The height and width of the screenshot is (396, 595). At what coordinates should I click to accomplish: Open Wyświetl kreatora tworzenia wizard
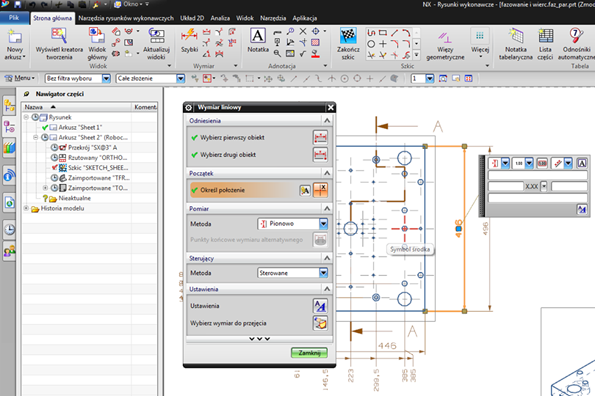59,36
